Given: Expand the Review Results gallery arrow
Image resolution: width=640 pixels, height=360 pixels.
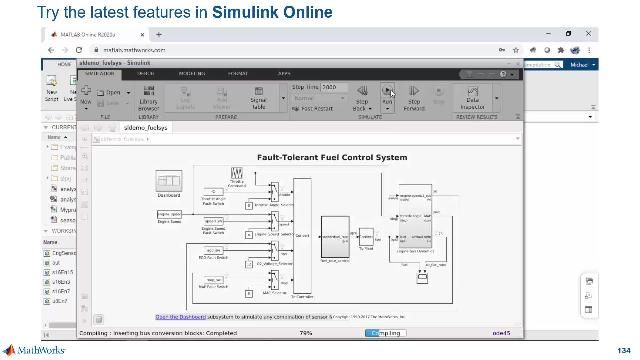Looking at the screenshot, I should point(497,98).
